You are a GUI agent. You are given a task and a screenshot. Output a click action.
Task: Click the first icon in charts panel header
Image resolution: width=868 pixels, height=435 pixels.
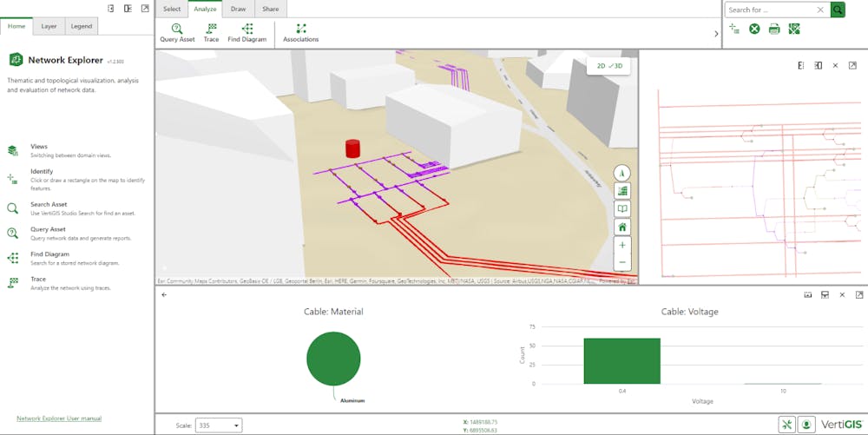coord(807,295)
